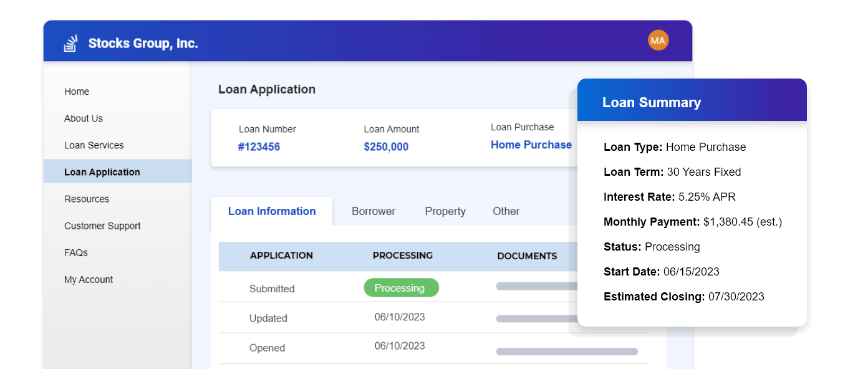Click the document bar in Opened row
Viewport: 868px width, 369px height.
tap(567, 352)
